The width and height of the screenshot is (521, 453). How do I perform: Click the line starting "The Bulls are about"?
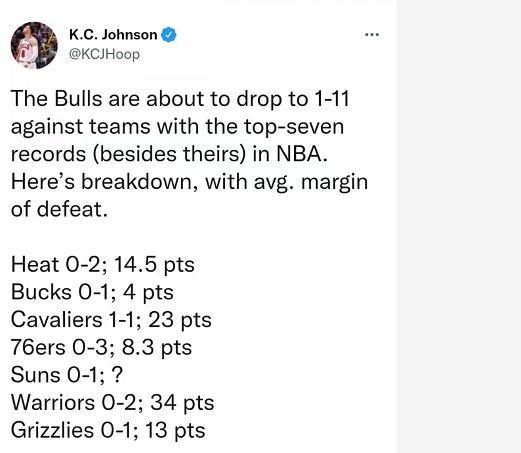180,99
